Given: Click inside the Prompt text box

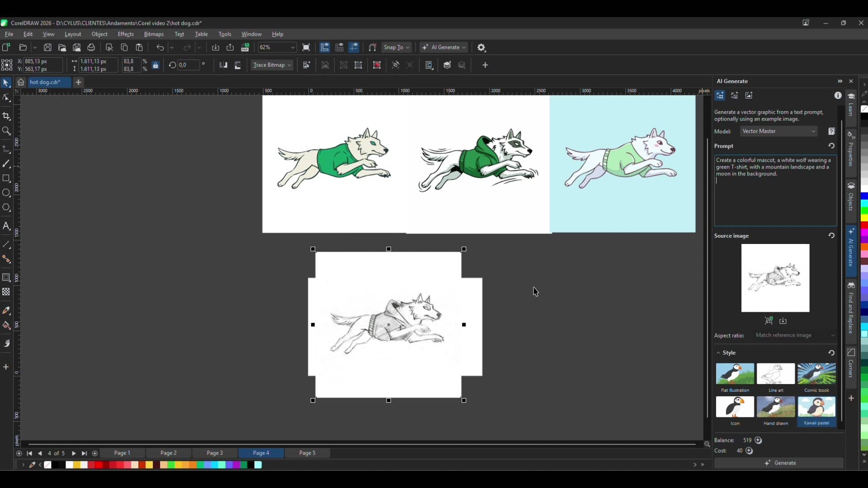Looking at the screenshot, I should pos(775,190).
